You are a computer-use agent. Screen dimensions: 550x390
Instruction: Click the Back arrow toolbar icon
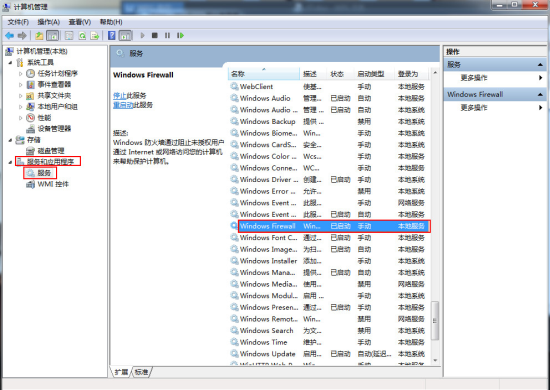tap(9, 35)
